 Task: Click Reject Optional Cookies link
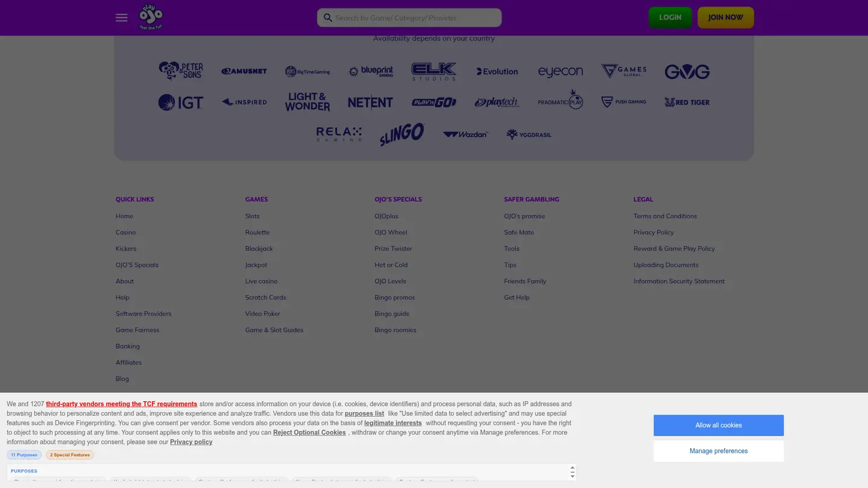309,433
